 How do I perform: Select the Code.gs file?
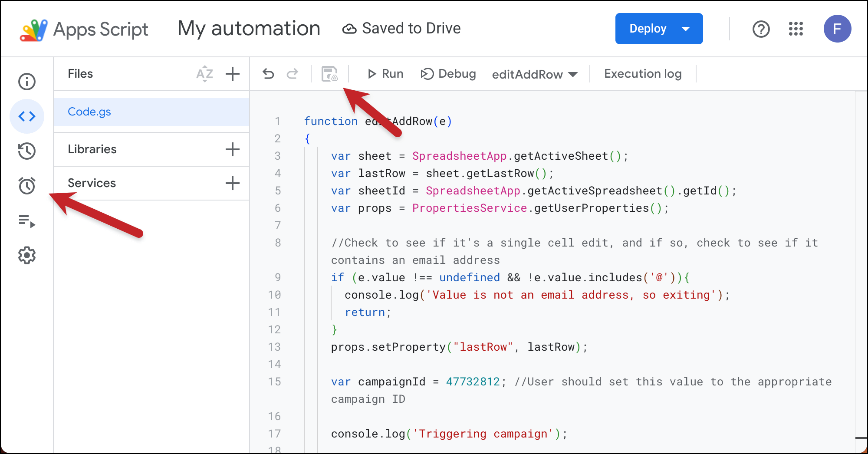89,112
